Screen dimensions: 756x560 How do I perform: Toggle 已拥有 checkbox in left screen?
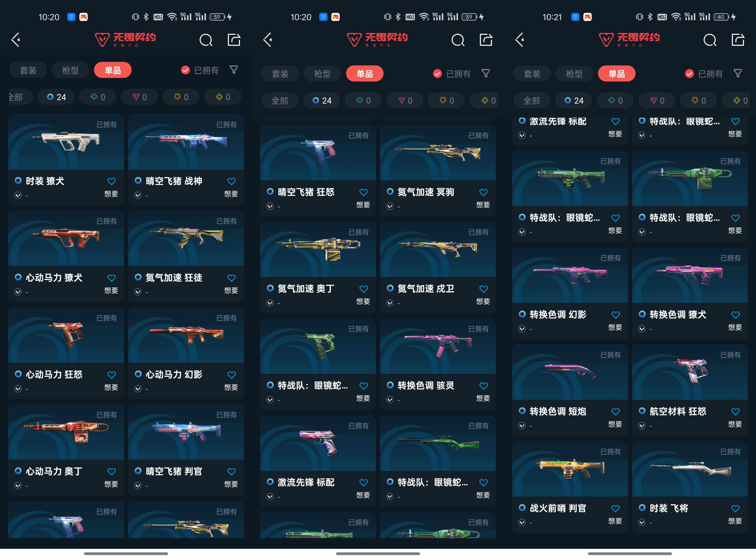[x=185, y=70]
